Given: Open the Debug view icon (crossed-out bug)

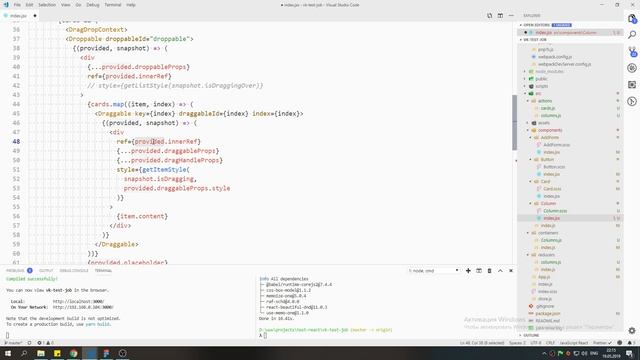Looking at the screenshot, I should pos(632,68).
